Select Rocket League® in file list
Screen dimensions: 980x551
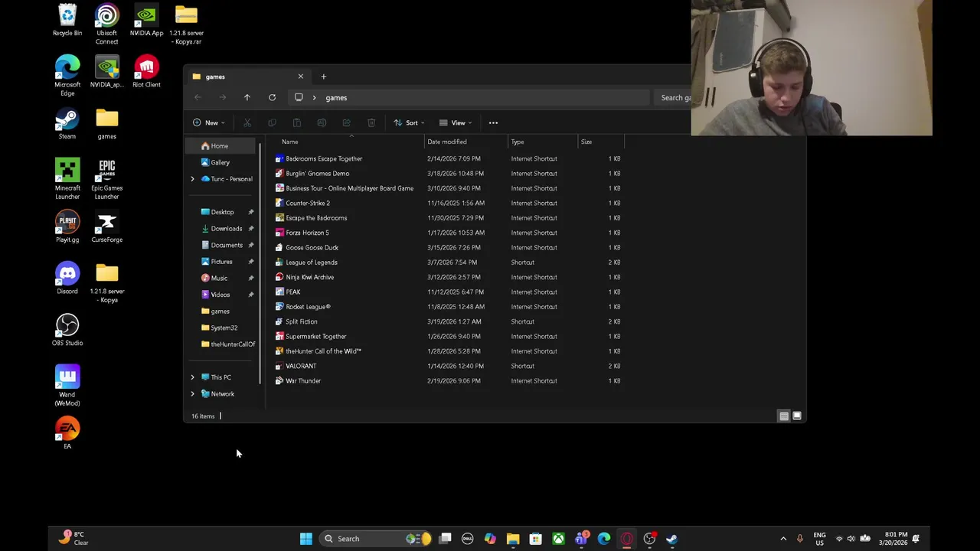tap(308, 307)
